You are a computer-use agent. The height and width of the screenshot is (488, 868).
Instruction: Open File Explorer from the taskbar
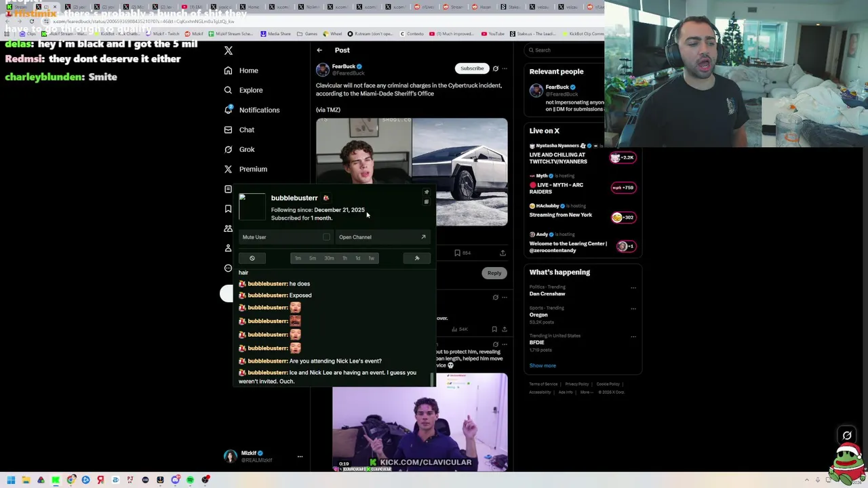click(x=26, y=481)
